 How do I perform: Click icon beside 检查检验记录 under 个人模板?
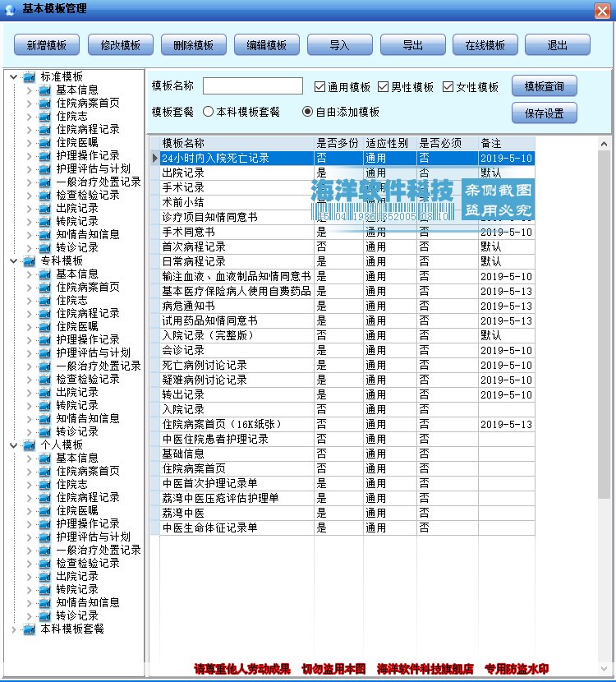point(45,563)
